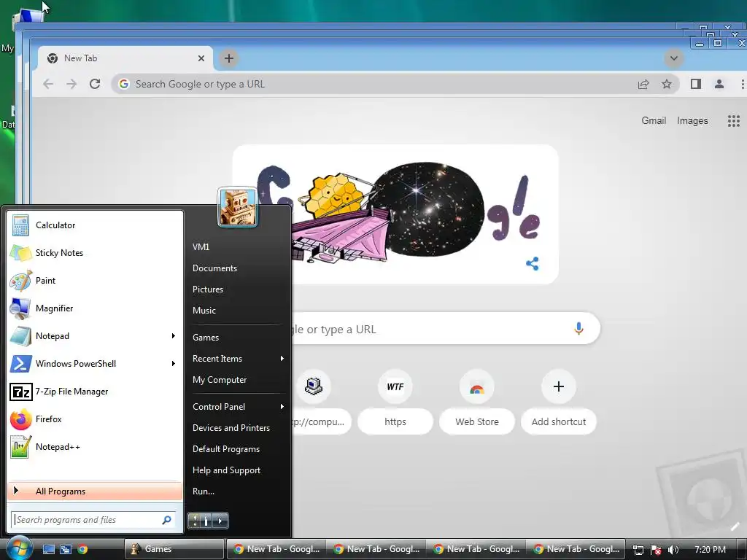Focus Search programs and files box
This screenshot has width=747, height=560.
click(93, 520)
